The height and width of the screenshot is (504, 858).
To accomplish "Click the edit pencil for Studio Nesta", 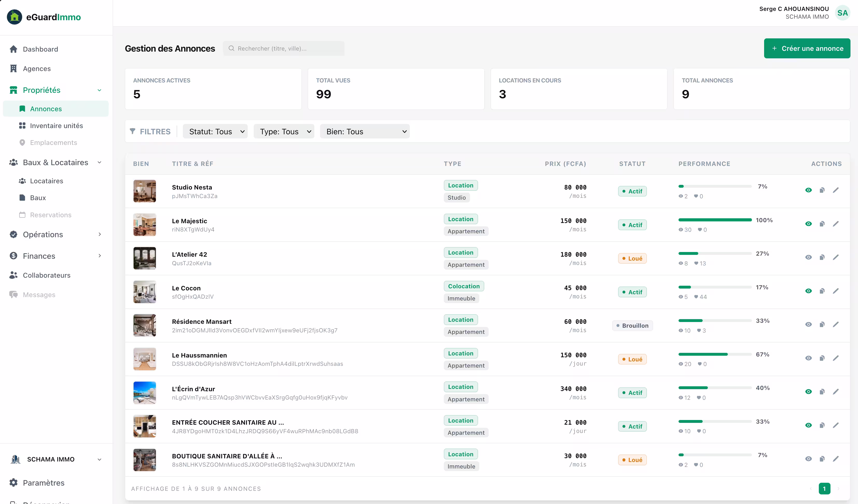I will (x=835, y=190).
